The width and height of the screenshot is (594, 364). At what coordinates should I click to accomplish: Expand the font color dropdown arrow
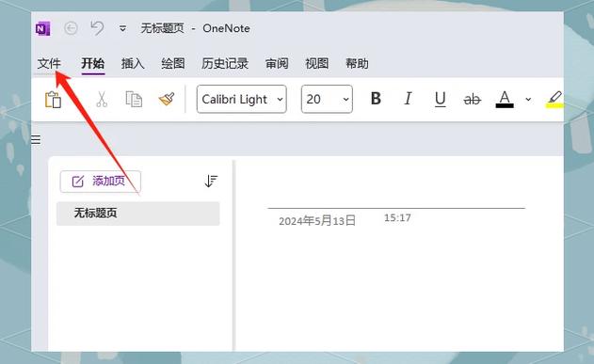[528, 100]
